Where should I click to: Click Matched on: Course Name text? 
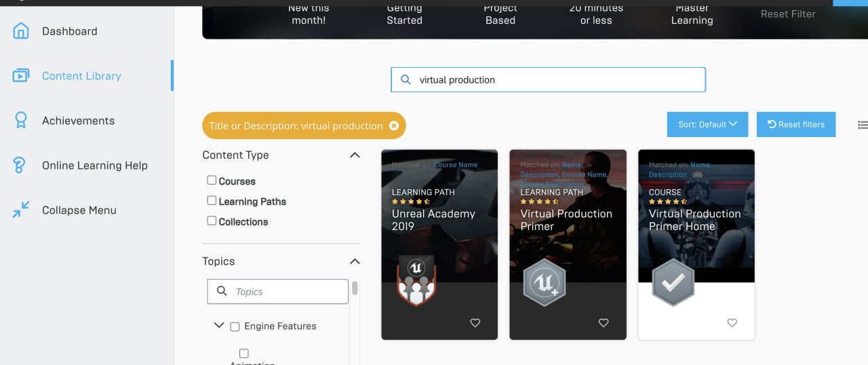[x=435, y=165]
